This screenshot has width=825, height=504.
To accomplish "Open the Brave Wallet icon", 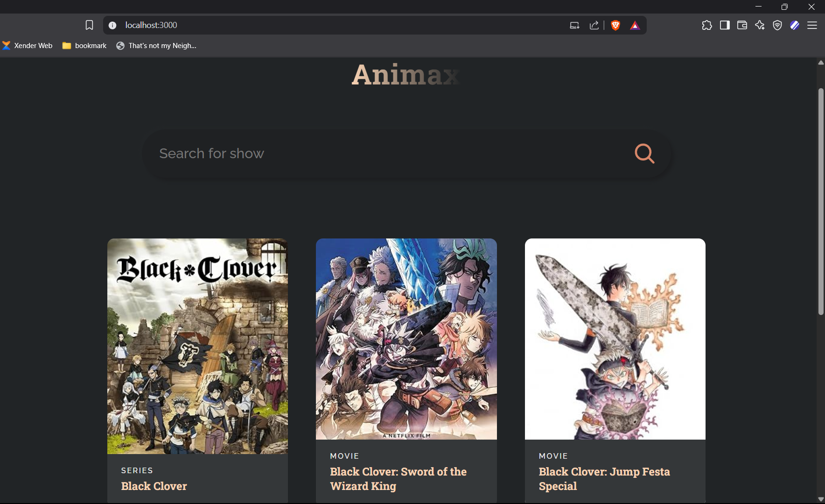I will coord(742,25).
